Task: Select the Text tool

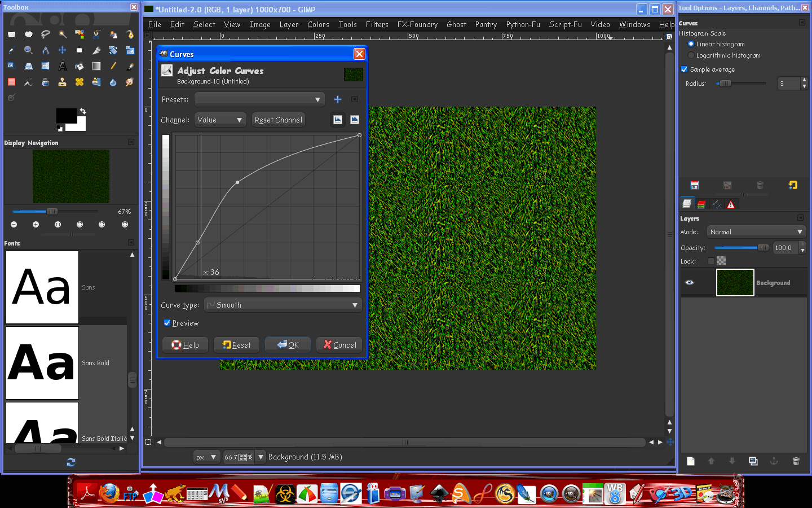Action: click(x=62, y=66)
